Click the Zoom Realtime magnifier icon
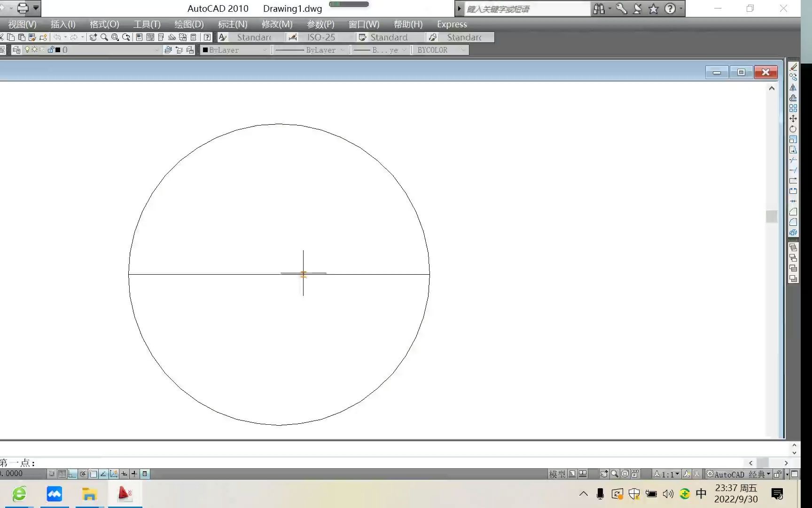 pos(104,37)
